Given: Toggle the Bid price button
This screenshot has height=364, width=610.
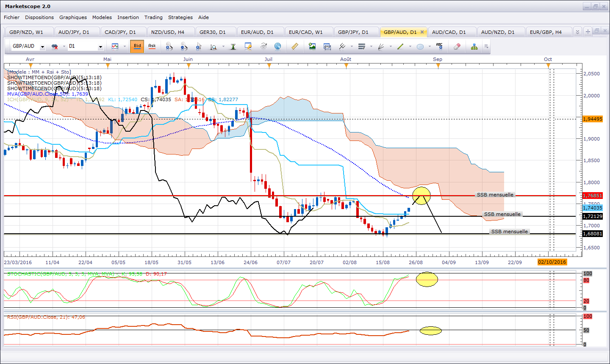Looking at the screenshot, I should [137, 46].
